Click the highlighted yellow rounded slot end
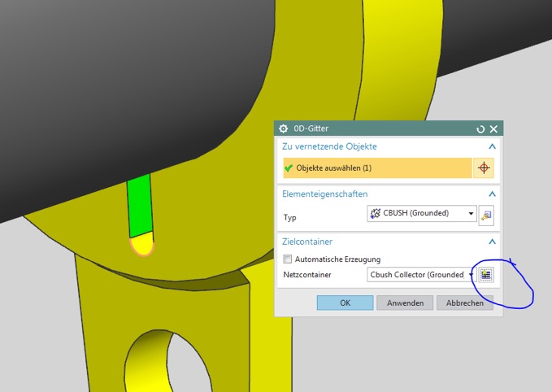 [142, 244]
